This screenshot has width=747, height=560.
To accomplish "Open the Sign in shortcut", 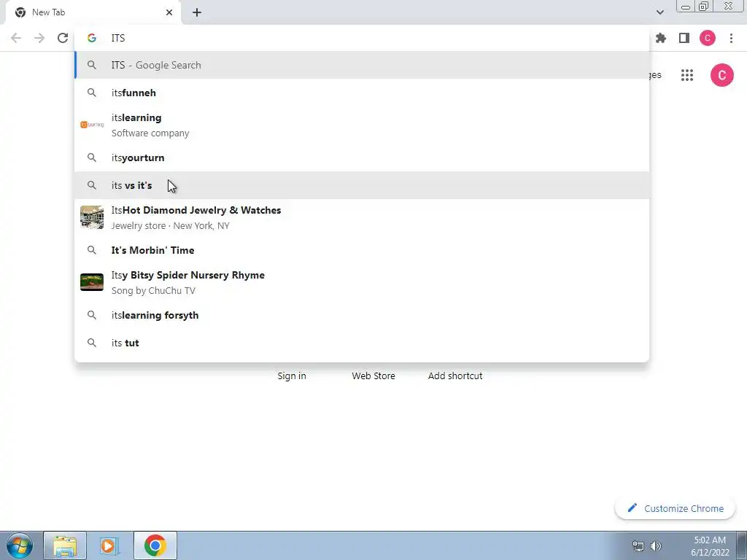I will pos(292,376).
